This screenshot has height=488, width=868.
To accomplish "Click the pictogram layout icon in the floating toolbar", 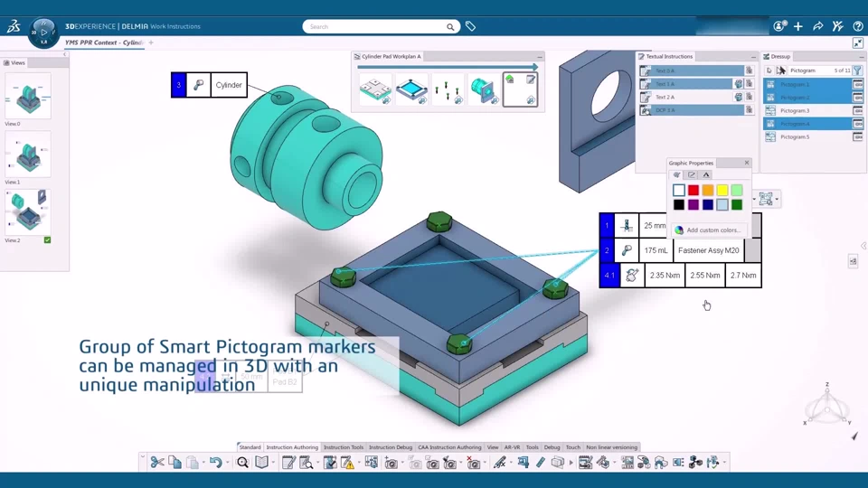I will (x=766, y=199).
